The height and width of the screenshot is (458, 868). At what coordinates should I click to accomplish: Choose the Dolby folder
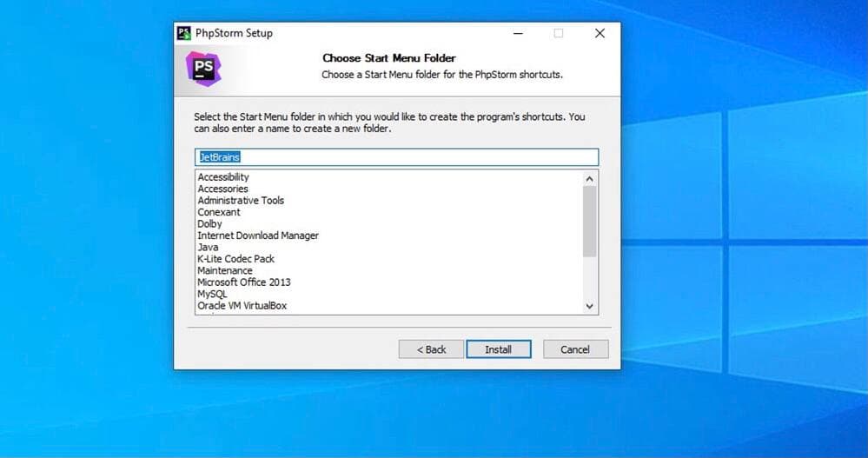coord(209,223)
